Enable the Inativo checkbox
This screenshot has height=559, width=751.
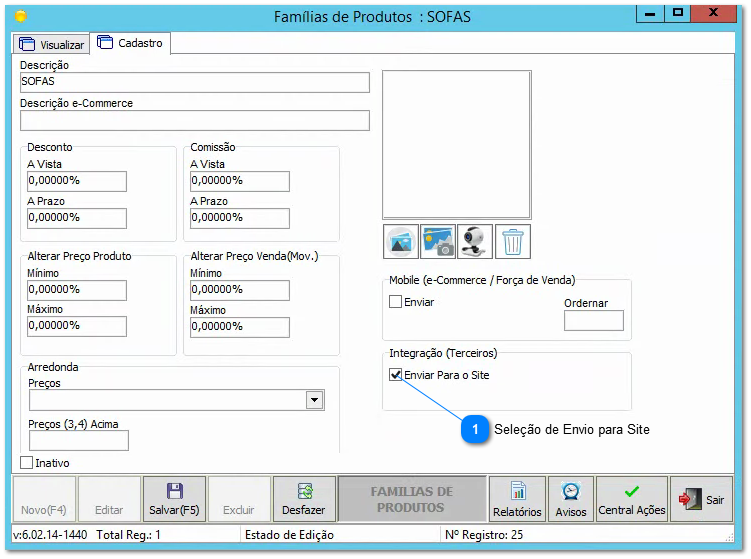(27, 463)
